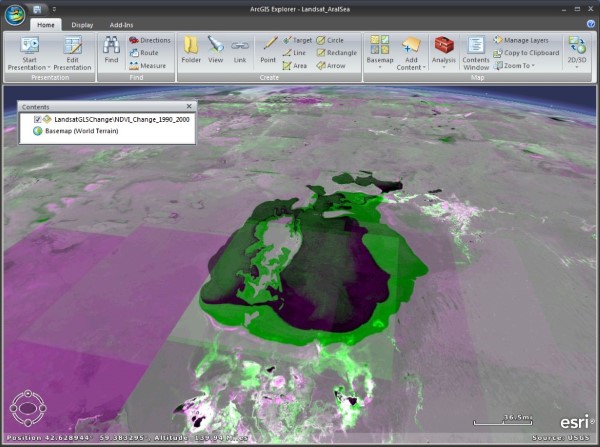
Task: Close the Contents panel
Action: 189,106
